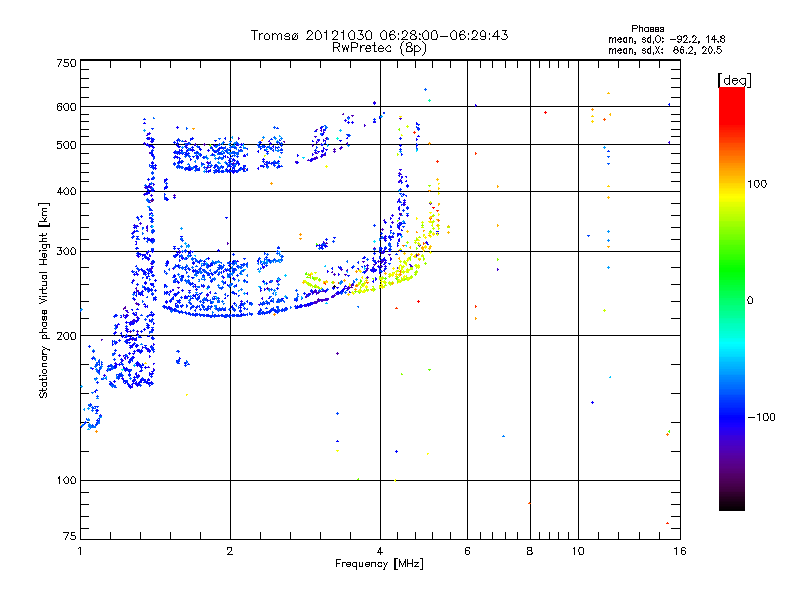The height and width of the screenshot is (600, 800).
Task: Click the '[deg]' colorbar label
Action: [734, 80]
